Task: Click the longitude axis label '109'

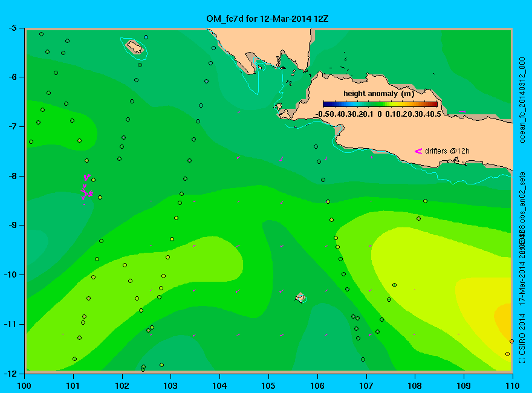Action: (x=464, y=386)
